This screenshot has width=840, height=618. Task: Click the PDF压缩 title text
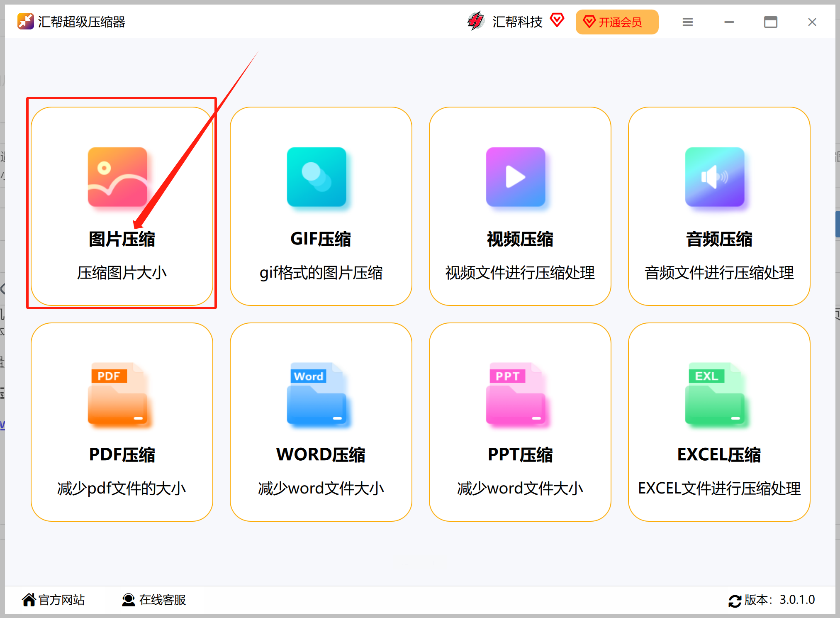pyautogui.click(x=122, y=455)
